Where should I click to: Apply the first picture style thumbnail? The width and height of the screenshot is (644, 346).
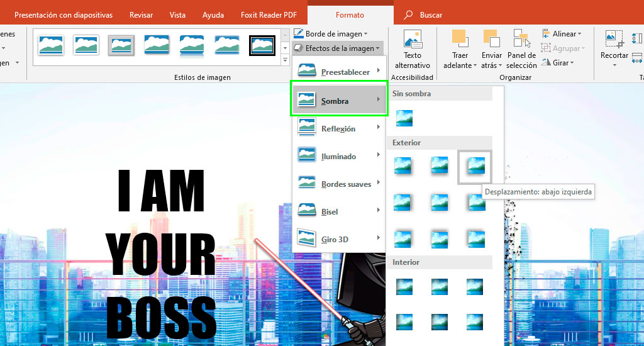51,45
